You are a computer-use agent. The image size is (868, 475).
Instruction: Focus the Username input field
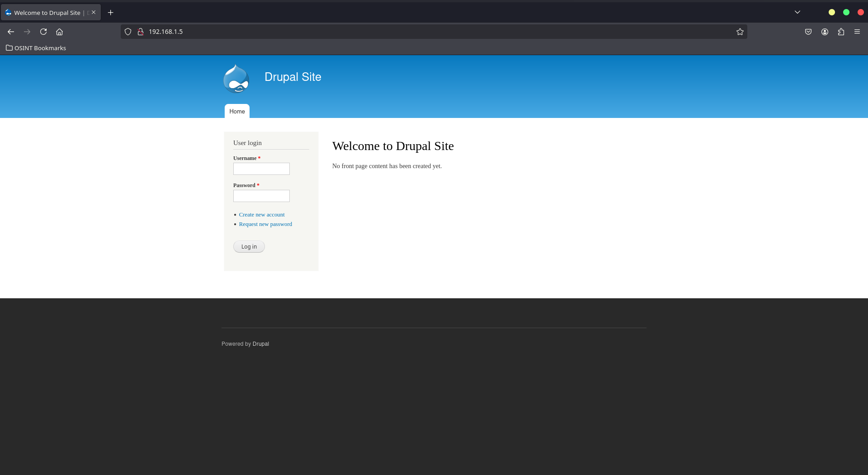point(261,169)
